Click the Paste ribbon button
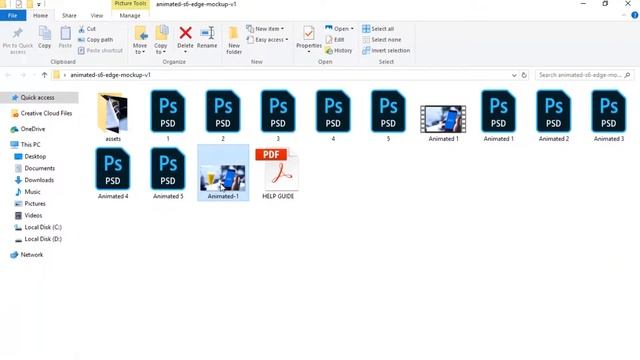The image size is (640, 360). pos(65,38)
